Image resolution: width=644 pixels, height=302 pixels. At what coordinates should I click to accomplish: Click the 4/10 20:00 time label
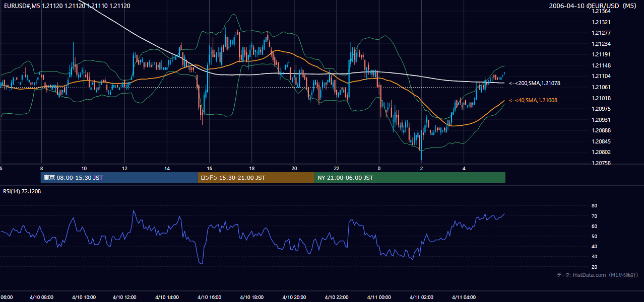pos(295,297)
